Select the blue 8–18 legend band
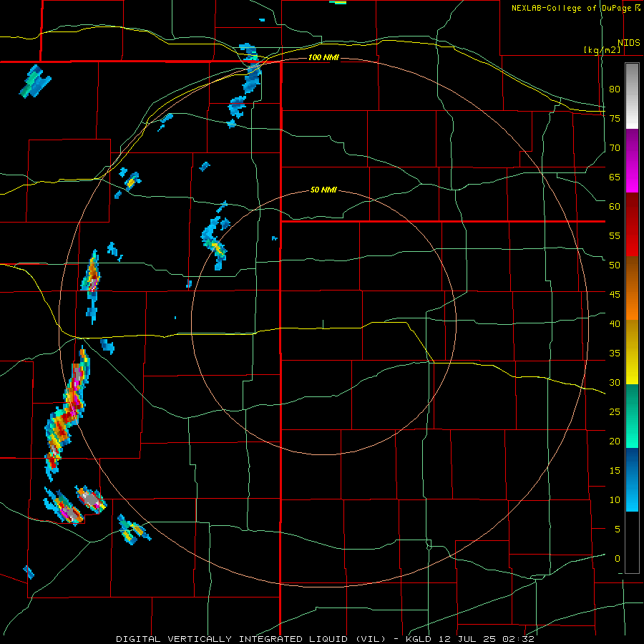 click(x=632, y=479)
